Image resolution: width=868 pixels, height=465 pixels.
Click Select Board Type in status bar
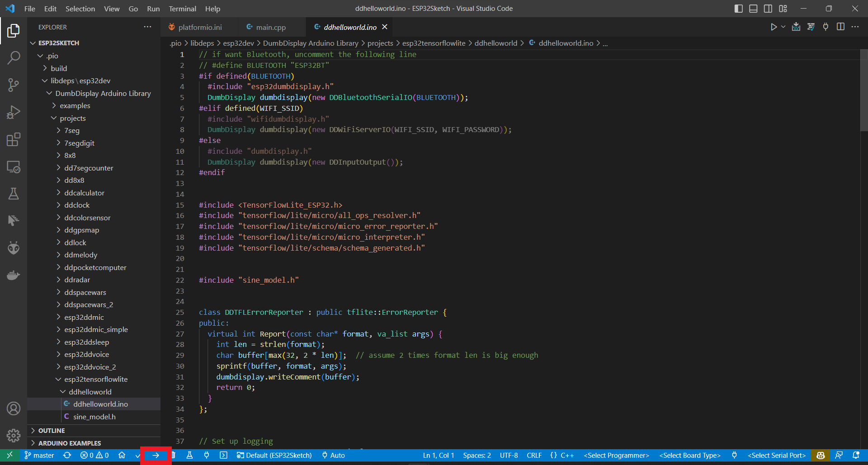pos(689,456)
